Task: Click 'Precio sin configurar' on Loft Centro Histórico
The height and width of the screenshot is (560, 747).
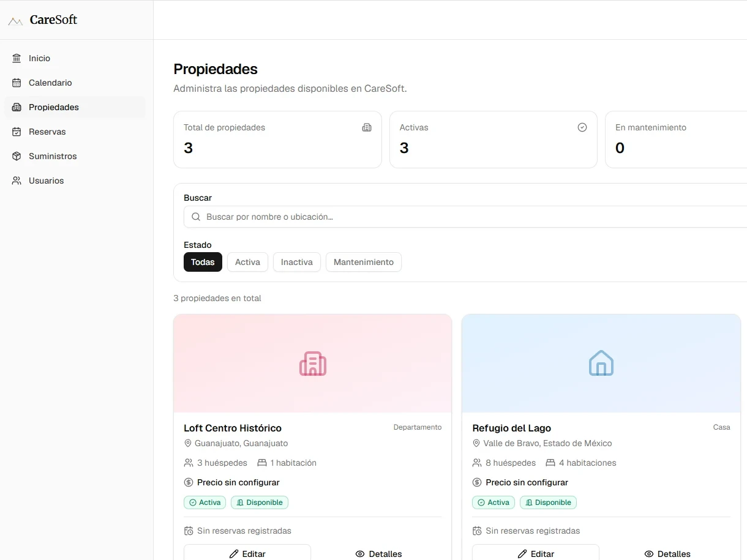Action: (238, 482)
